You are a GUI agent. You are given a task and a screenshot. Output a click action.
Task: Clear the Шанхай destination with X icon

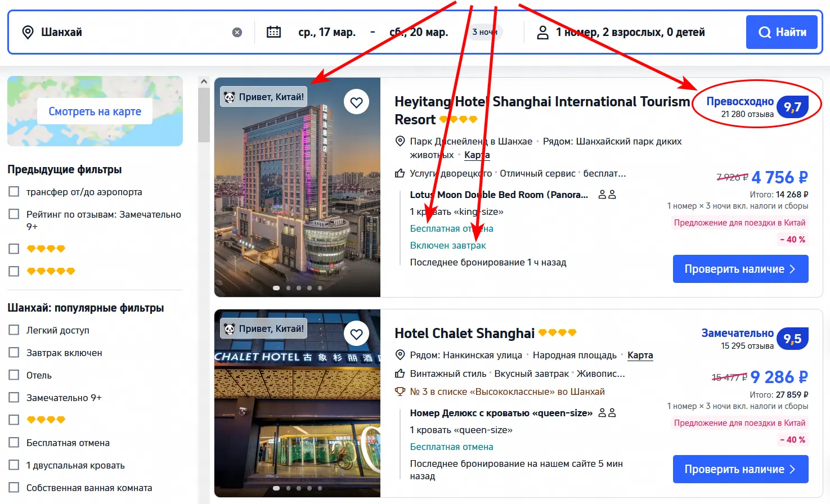[237, 33]
